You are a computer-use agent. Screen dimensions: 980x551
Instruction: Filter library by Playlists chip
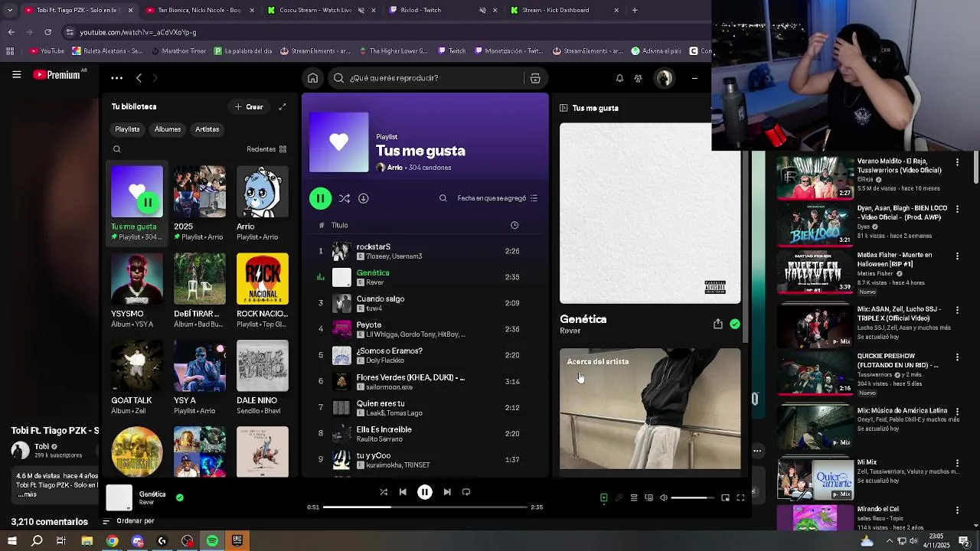128,129
